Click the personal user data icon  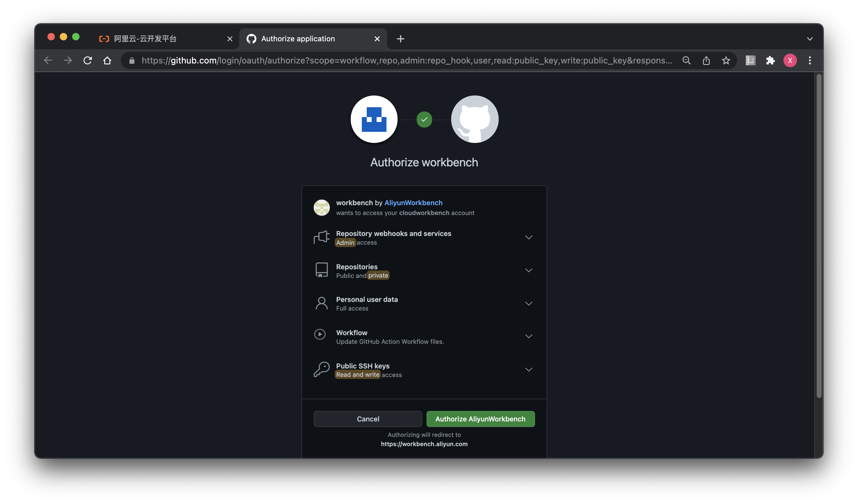[321, 303]
